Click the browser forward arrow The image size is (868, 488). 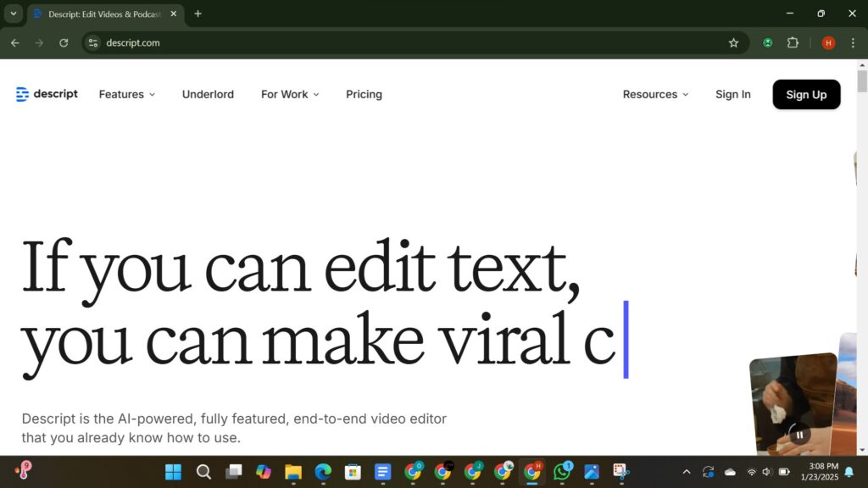point(39,42)
